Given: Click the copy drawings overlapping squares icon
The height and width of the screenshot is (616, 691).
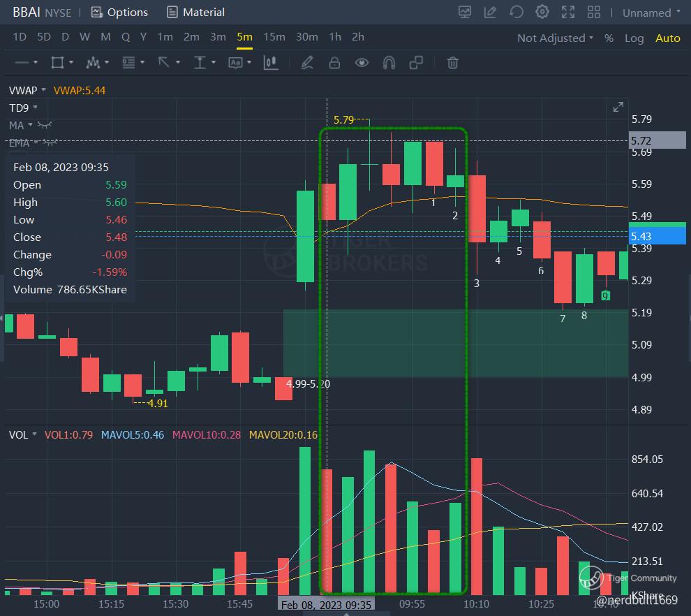Looking at the screenshot, I should [416, 63].
